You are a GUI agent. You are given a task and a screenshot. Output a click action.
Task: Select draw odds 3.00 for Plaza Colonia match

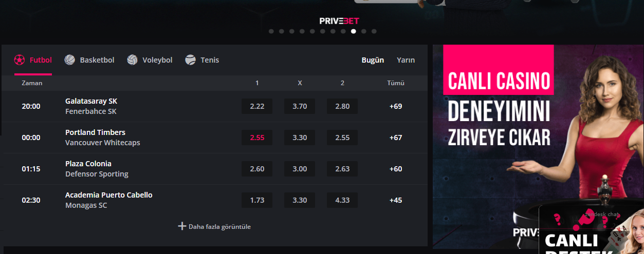pyautogui.click(x=300, y=169)
